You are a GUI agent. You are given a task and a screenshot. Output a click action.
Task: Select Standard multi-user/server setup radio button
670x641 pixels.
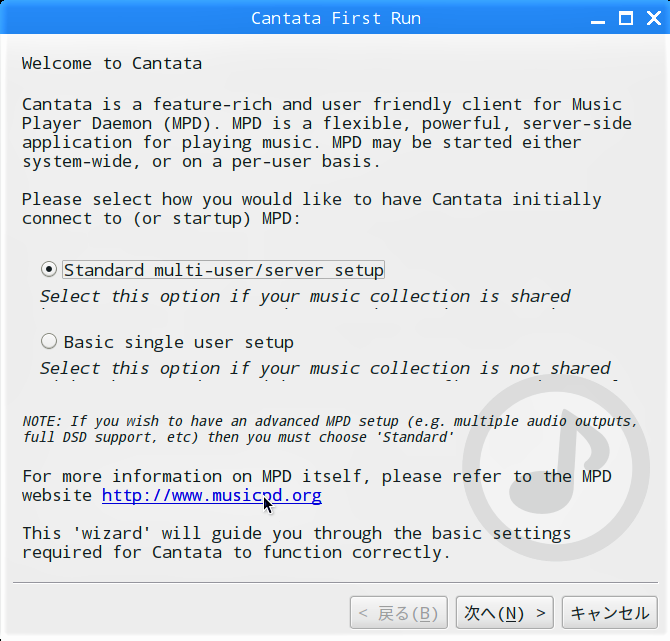point(49,270)
